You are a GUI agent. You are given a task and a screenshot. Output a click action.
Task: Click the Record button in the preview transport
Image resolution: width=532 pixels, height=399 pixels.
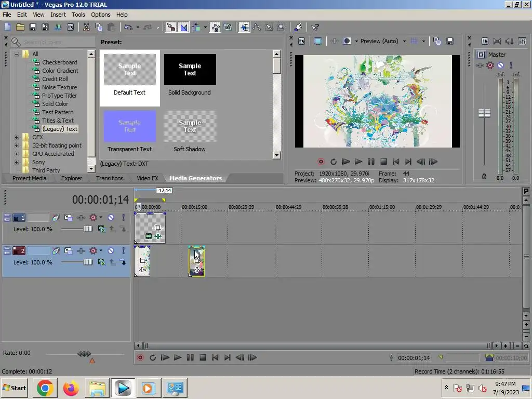(321, 162)
